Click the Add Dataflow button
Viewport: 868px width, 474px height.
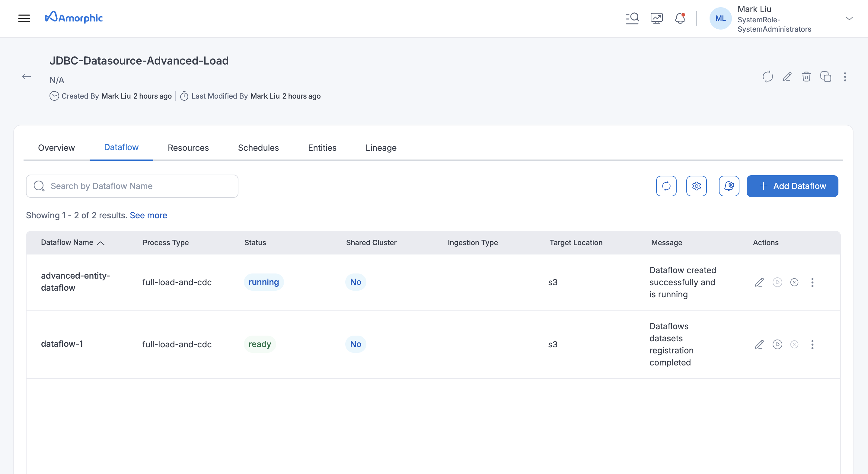point(792,186)
